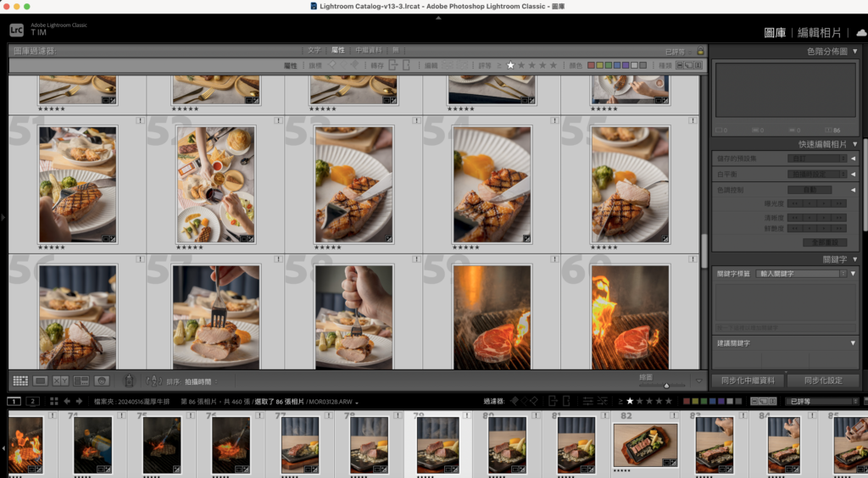
Task: Click the spray painter tool icon
Action: (x=129, y=381)
